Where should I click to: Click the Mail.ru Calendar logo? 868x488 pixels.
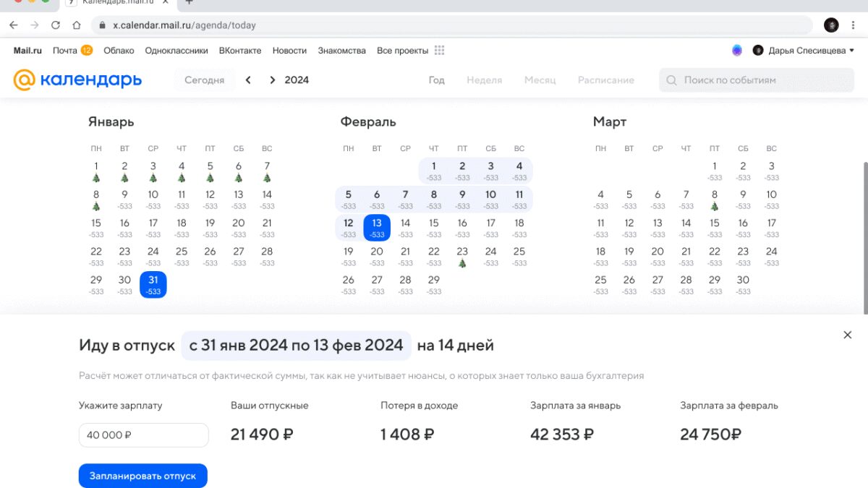[77, 80]
